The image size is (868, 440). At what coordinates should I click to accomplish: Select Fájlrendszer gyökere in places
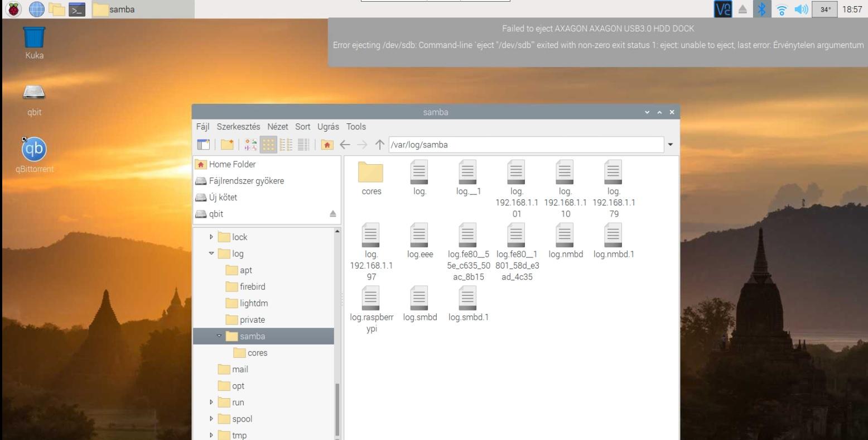[246, 181]
